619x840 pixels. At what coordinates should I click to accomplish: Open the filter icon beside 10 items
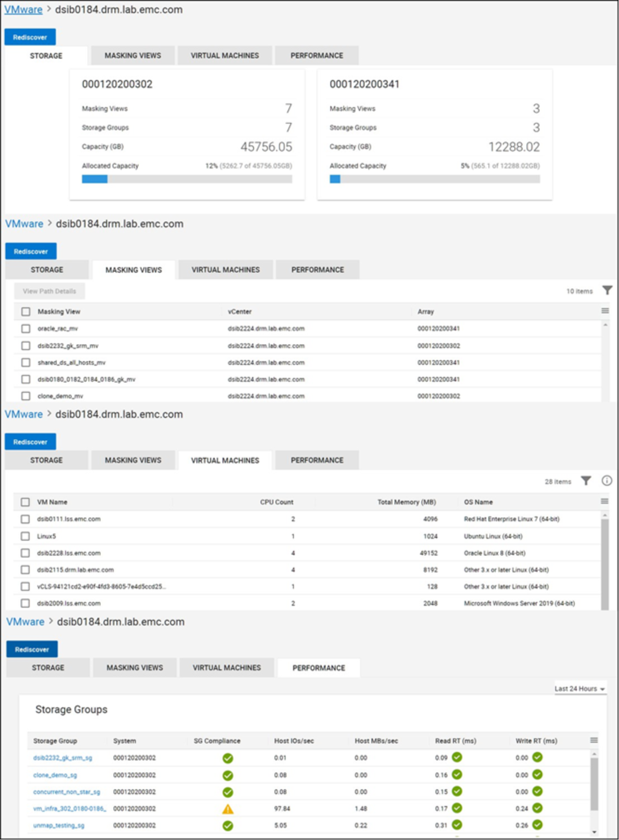coord(607,290)
